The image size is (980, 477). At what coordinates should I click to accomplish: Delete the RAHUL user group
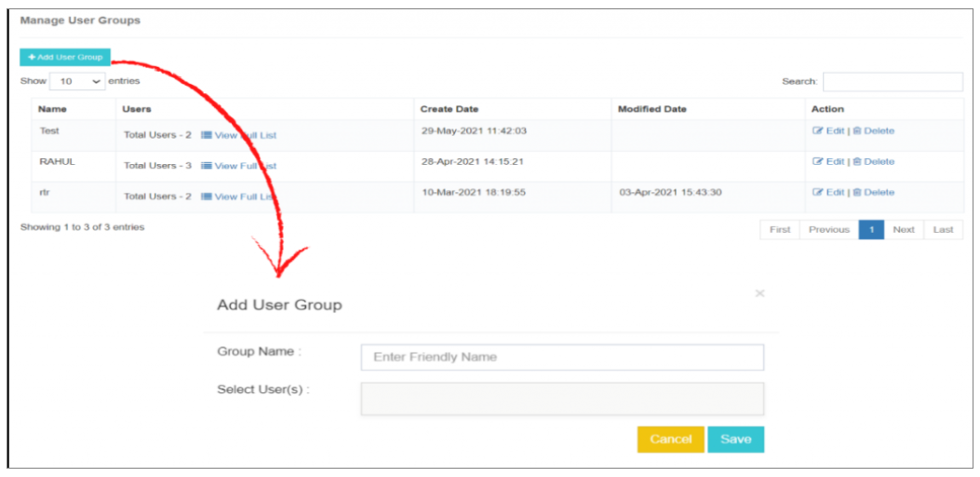tap(874, 161)
